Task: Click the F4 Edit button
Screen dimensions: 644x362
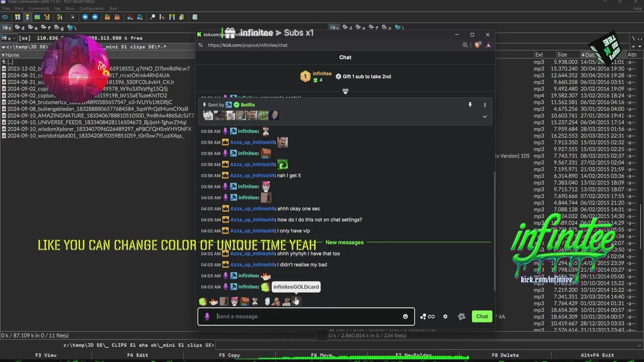Action: point(137,355)
